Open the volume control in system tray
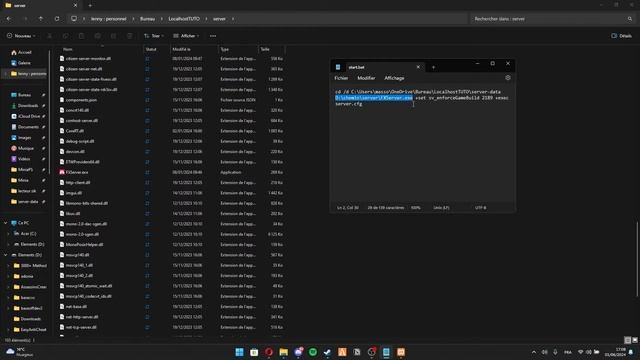640x360 pixels. (588, 352)
